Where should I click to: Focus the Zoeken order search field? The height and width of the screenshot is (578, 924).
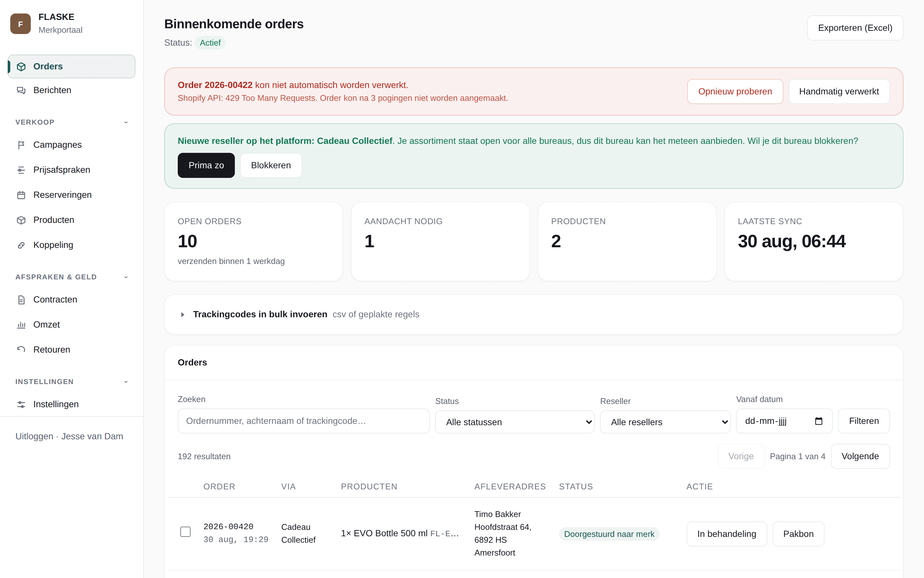[x=304, y=421]
